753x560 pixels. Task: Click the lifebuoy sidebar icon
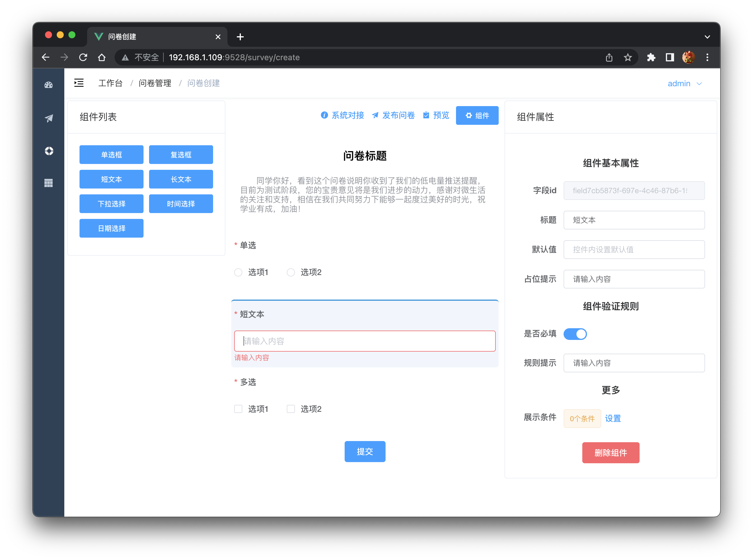click(49, 151)
